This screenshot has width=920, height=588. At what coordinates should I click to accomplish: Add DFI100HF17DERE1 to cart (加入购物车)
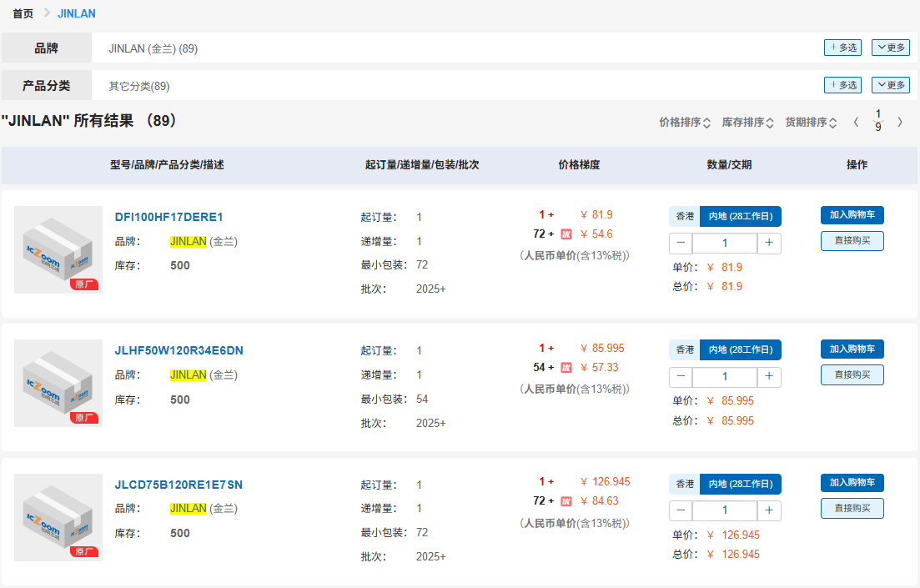(852, 215)
